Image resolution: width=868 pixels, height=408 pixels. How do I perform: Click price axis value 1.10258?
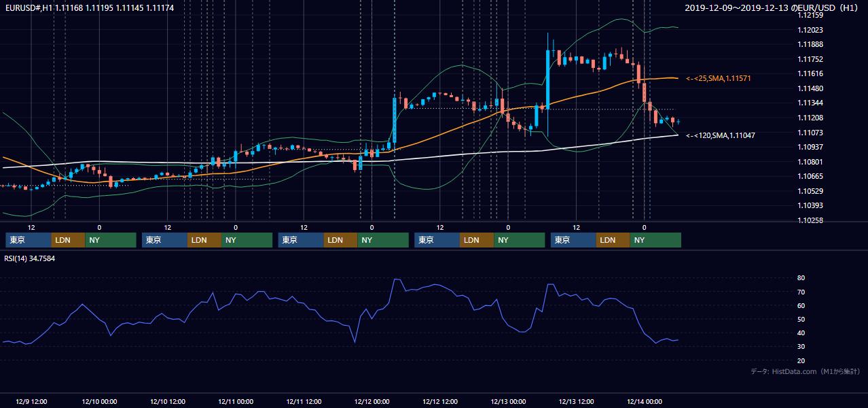(810, 220)
